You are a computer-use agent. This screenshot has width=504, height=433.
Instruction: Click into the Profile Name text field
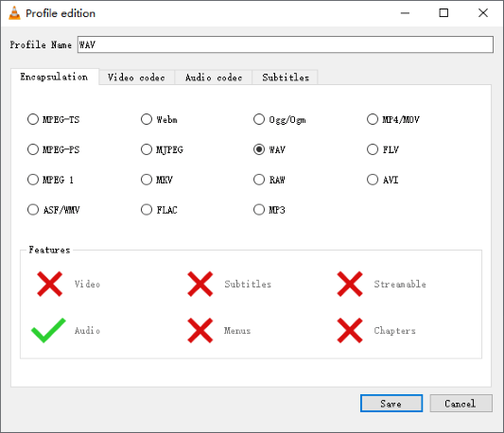pos(286,44)
